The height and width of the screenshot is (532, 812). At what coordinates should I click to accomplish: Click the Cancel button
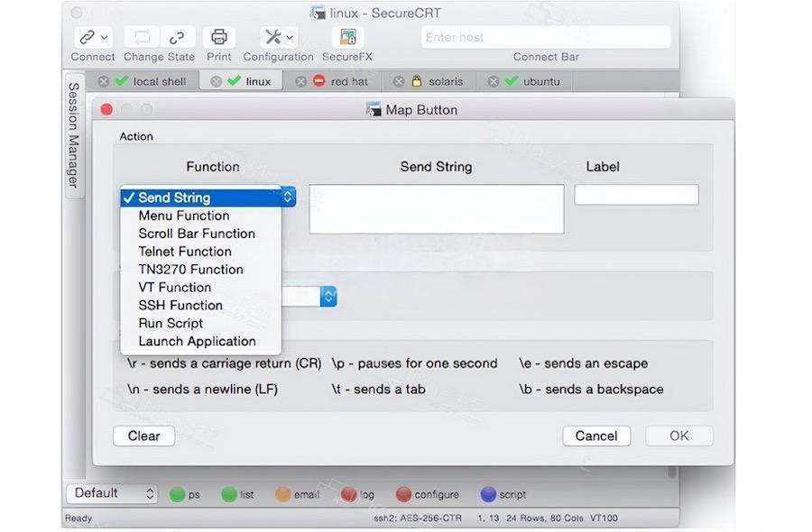596,436
